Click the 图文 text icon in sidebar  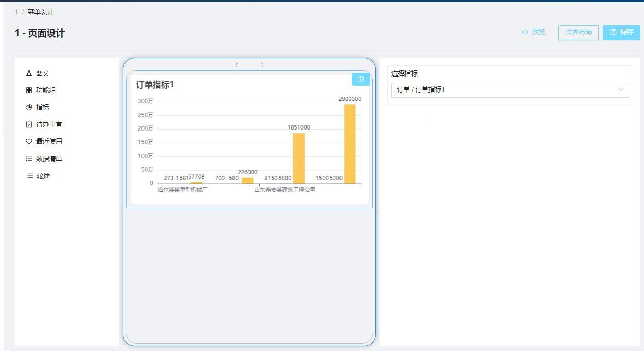coord(29,73)
